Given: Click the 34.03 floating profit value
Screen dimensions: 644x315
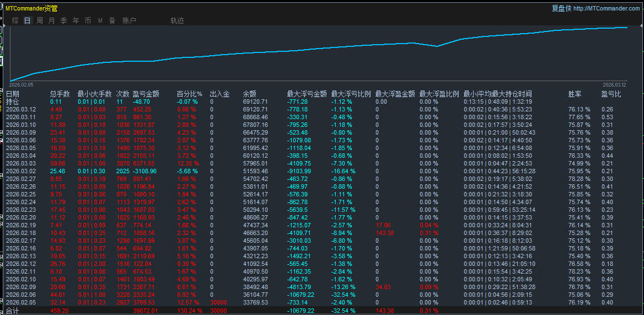Looking at the screenshot, I should tap(383, 287).
